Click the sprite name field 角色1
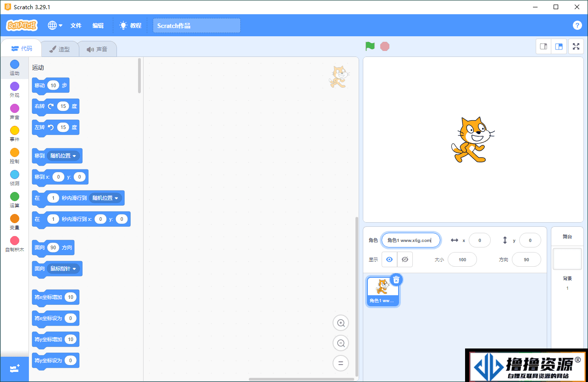Viewport: 588px width, 382px height. point(411,240)
